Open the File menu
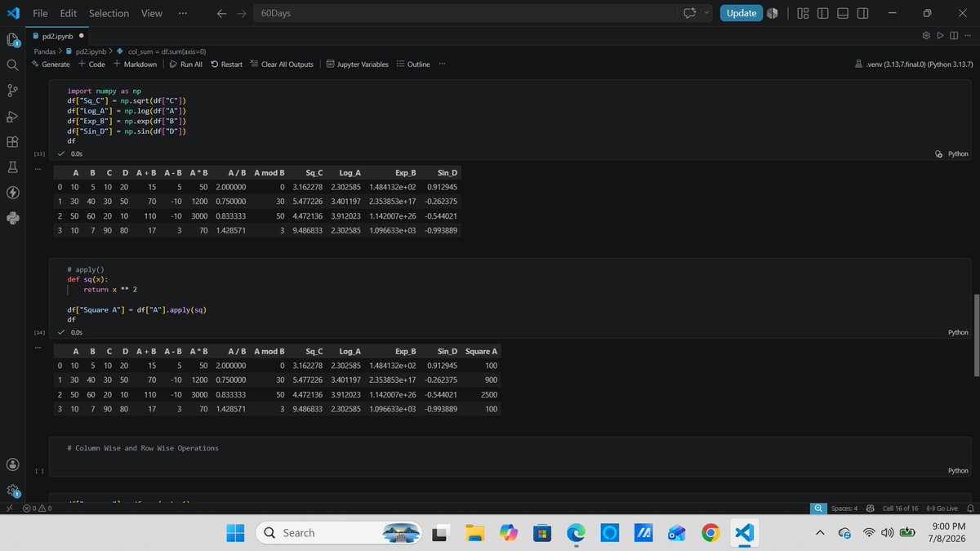This screenshot has height=551, width=980. point(40,13)
